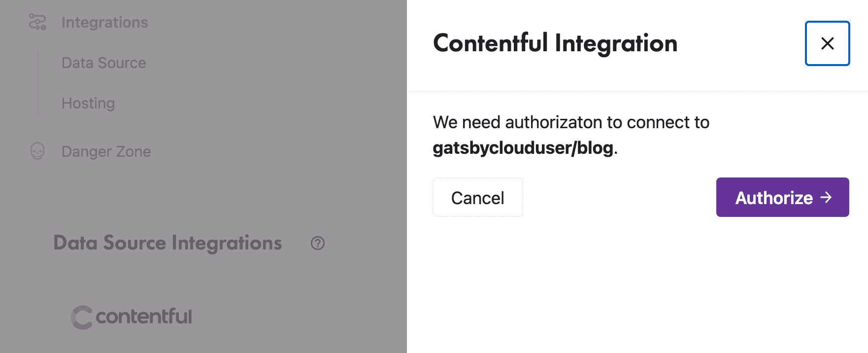This screenshot has width=868, height=353.
Task: Open the Integrations section label
Action: (104, 22)
